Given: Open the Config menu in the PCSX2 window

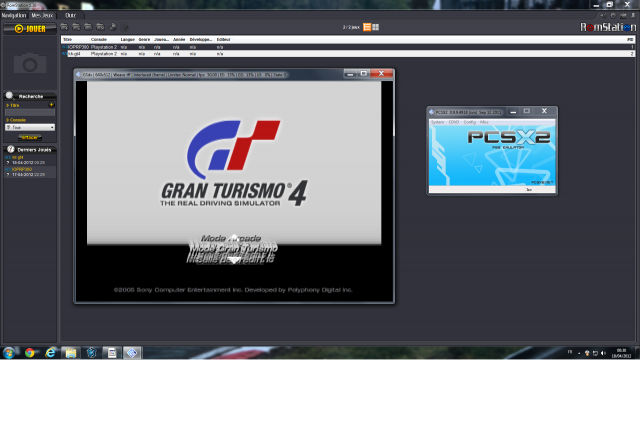Looking at the screenshot, I should click(470, 122).
